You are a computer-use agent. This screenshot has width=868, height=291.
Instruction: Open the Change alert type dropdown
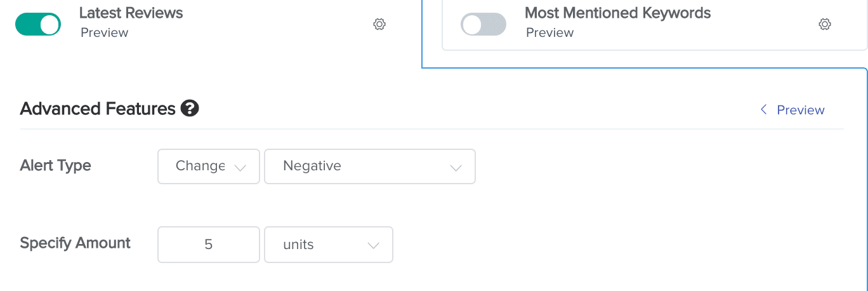click(x=209, y=166)
